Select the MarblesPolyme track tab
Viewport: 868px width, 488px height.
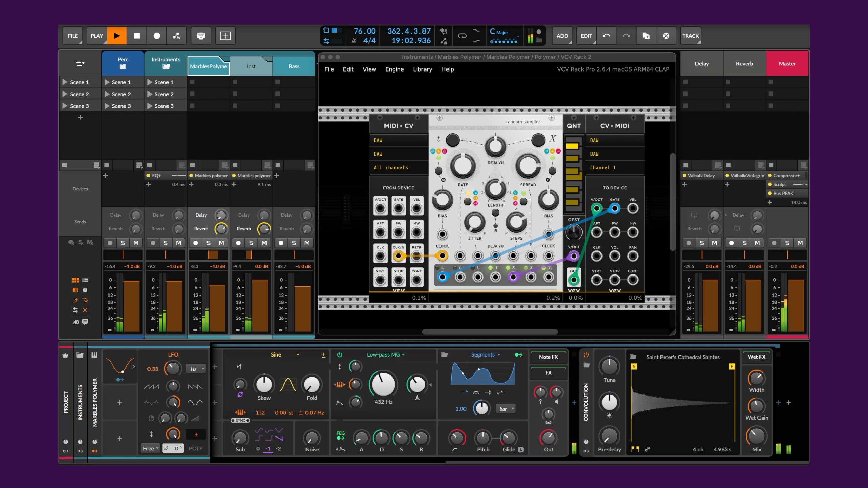tap(208, 66)
